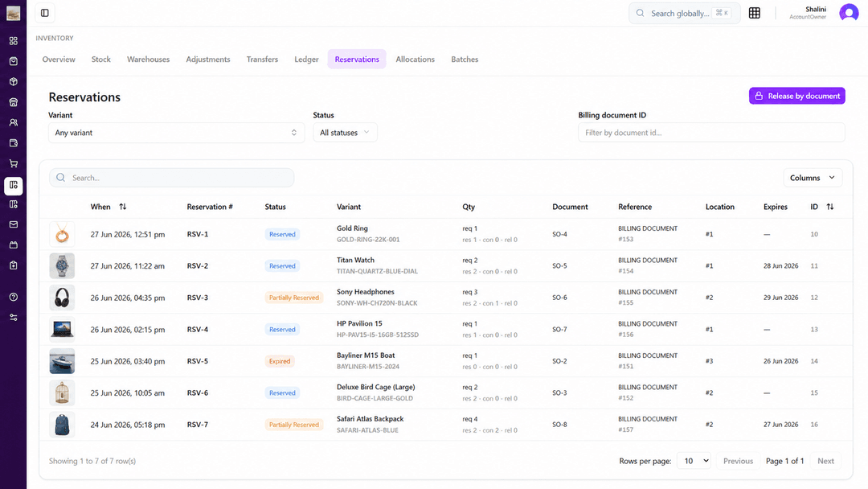Click the Gold Ring product thumbnail
This screenshot has height=489, width=868.
tap(62, 234)
